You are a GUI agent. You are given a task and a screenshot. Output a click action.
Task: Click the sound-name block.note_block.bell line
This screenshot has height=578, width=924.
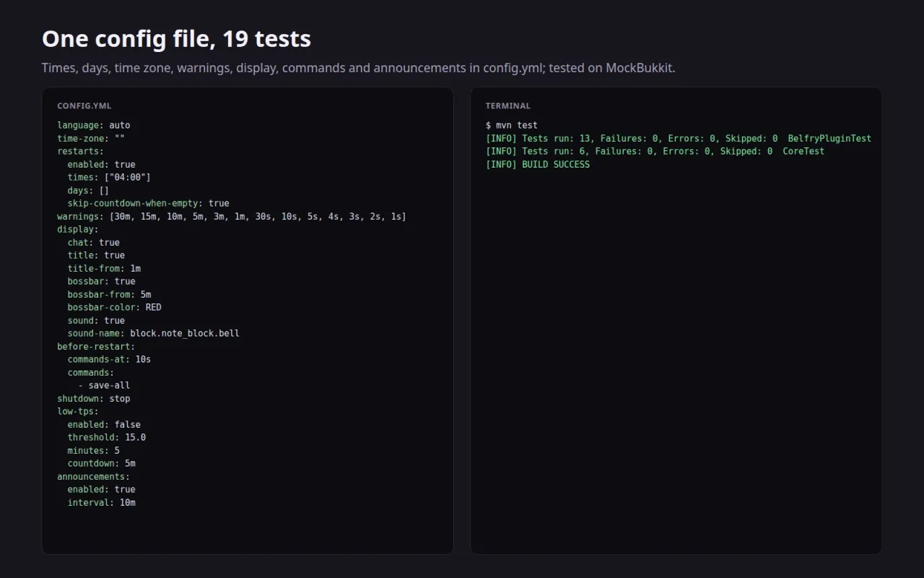pos(154,333)
